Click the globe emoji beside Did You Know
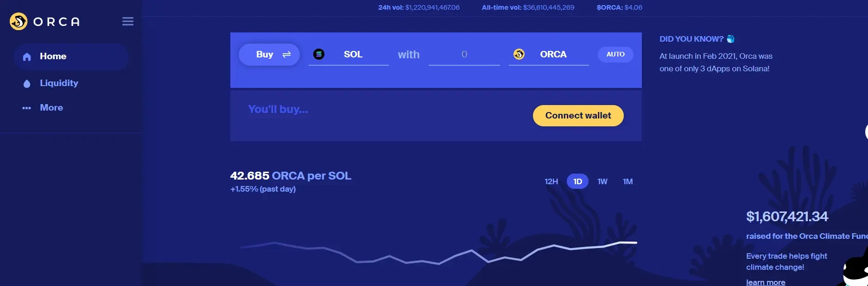This screenshot has height=286, width=868. tap(731, 39)
